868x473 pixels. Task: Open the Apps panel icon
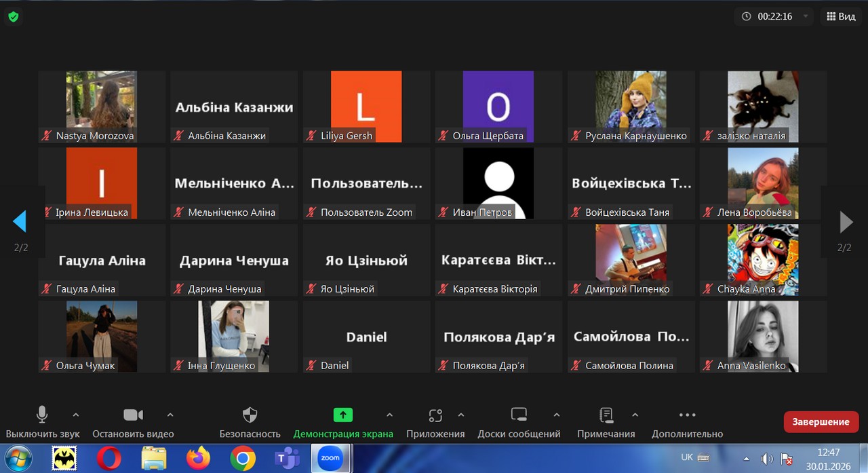pos(435,415)
